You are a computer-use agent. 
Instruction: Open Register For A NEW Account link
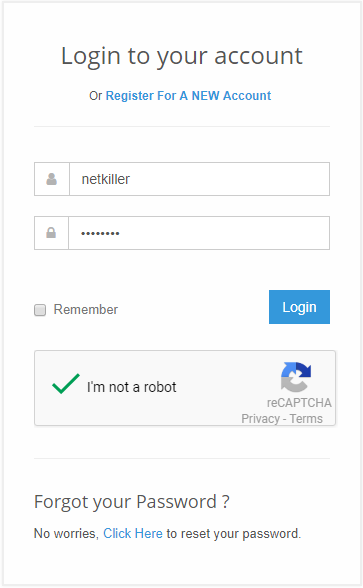pos(188,96)
